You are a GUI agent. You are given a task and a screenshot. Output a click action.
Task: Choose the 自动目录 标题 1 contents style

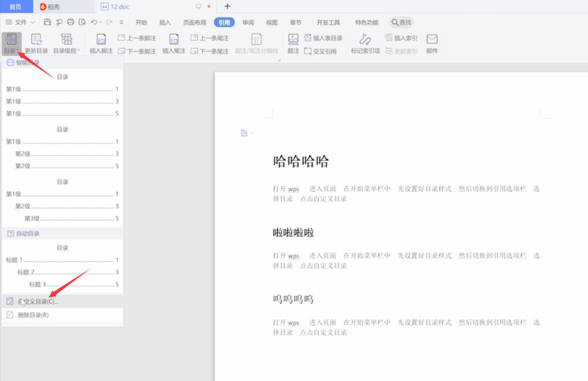[62, 266]
